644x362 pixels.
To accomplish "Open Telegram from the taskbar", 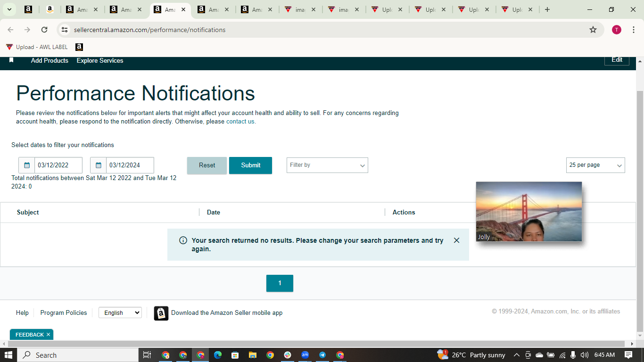I will click(322, 355).
